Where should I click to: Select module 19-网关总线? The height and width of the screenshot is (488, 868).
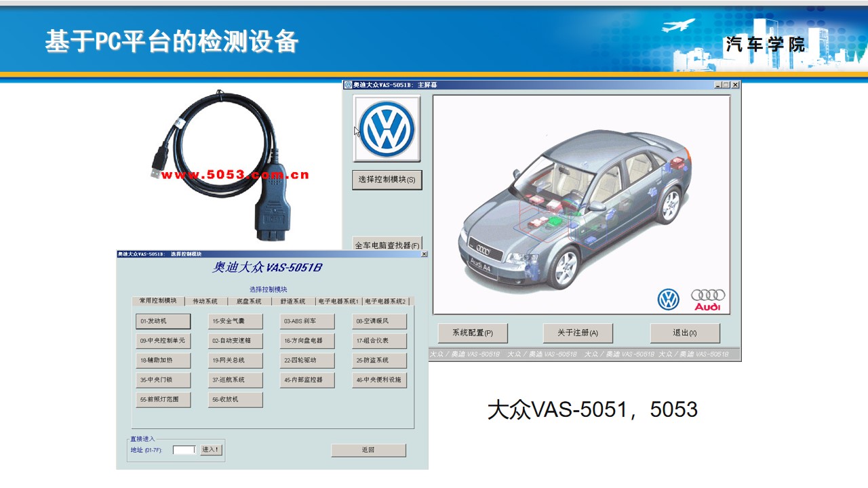(x=235, y=361)
